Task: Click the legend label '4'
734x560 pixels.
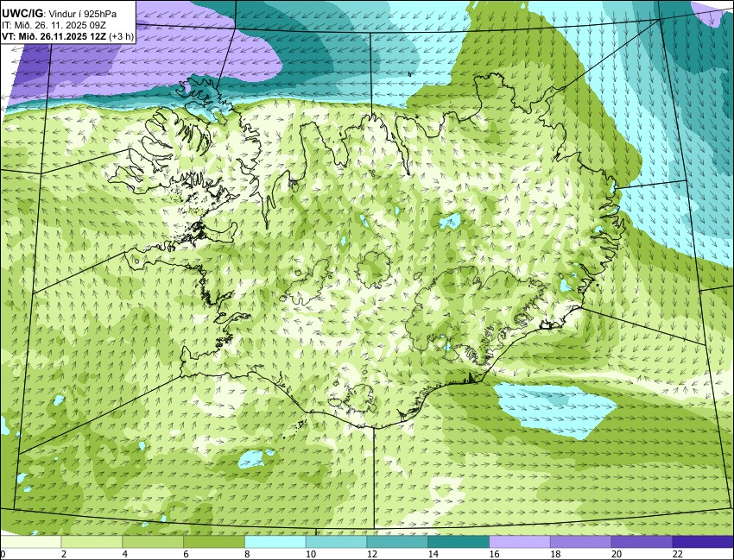Action: point(125,554)
